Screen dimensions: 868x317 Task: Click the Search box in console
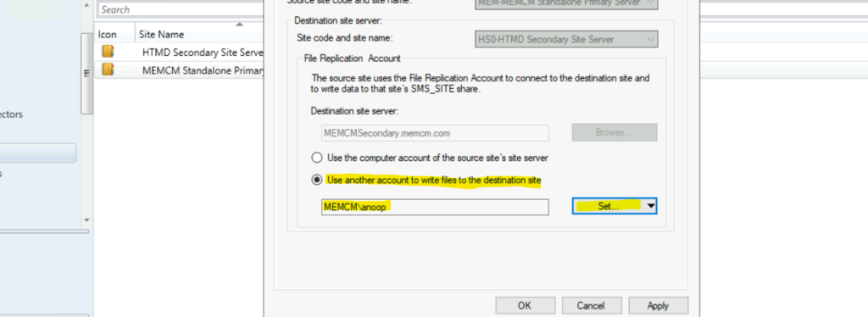coord(181,9)
